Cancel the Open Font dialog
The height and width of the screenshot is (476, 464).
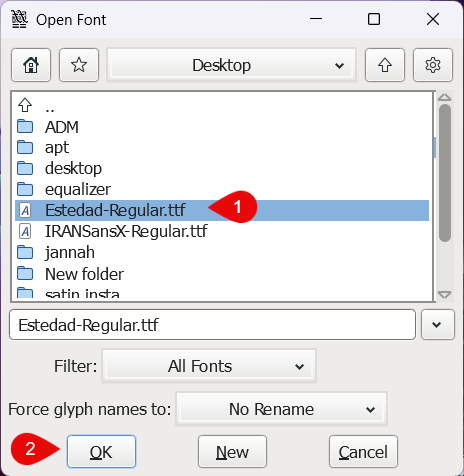(363, 452)
